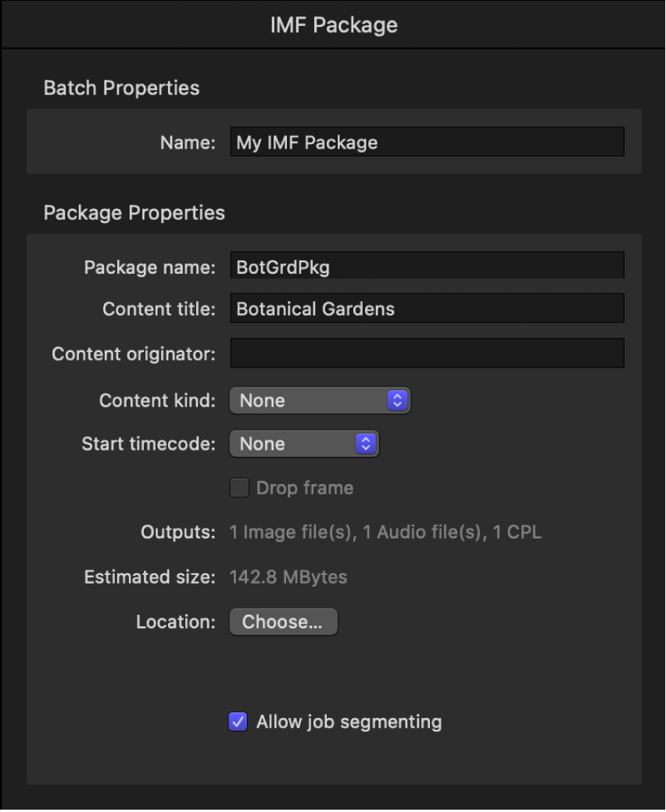Click the 'IMF Package' title bar
This screenshot has height=812, width=666.
(x=333, y=25)
